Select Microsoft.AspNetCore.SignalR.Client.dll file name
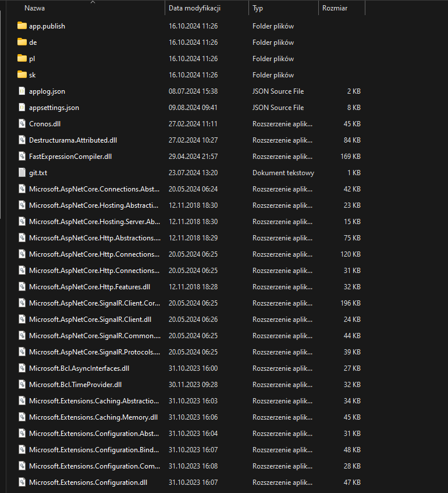Screen dimensions: 448x493 90,320
